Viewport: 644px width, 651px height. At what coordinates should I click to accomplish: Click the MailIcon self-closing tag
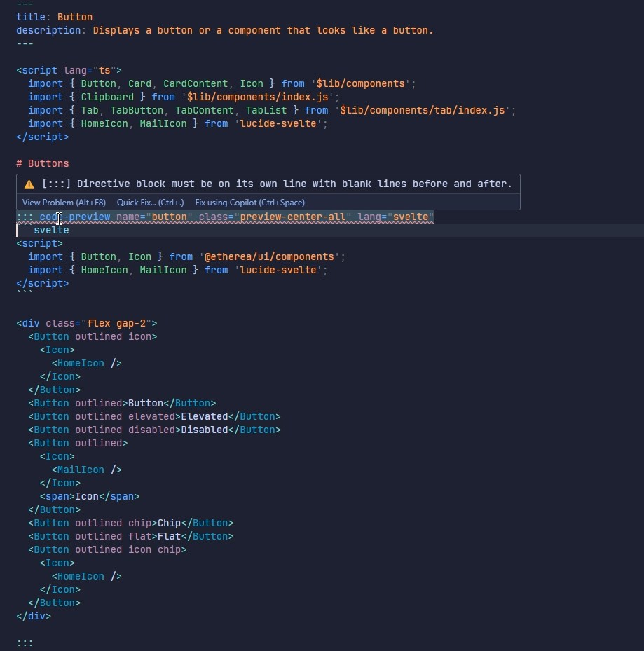[x=87, y=470]
